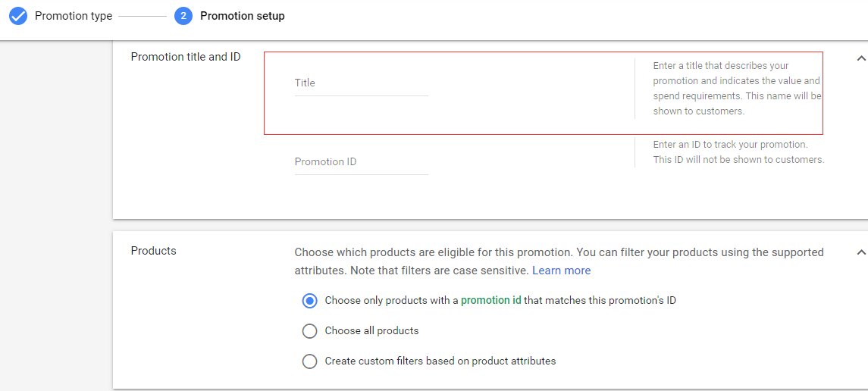Focus the Promotion ID input field

click(361, 162)
